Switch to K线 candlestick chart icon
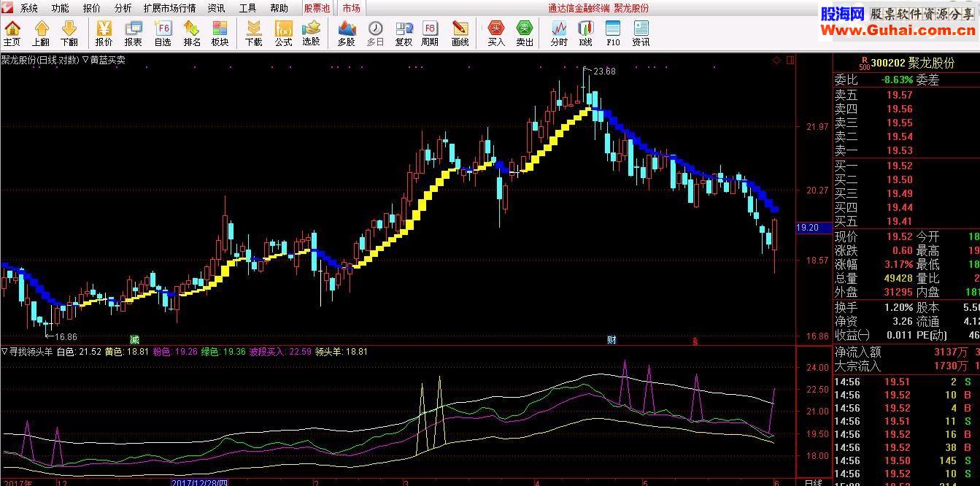This screenshot has width=980, height=486. pos(586,34)
